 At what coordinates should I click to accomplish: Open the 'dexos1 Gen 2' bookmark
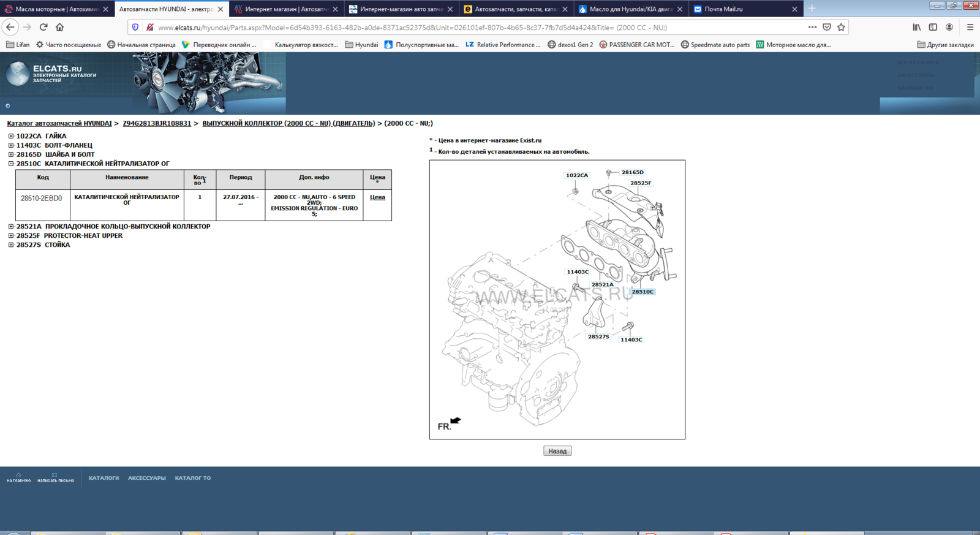pyautogui.click(x=570, y=45)
